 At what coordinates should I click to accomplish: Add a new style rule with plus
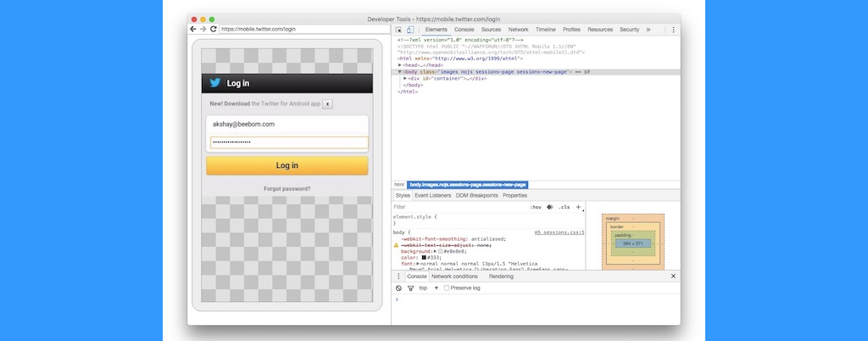578,207
